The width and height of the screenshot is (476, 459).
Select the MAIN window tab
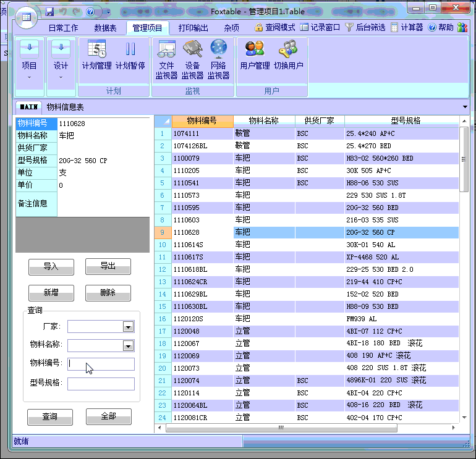tap(29, 107)
